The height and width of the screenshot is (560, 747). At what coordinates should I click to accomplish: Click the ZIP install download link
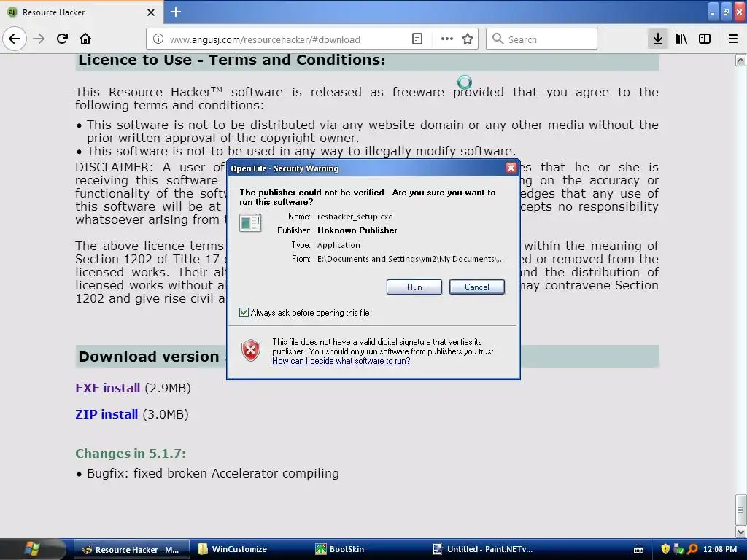pyautogui.click(x=107, y=414)
